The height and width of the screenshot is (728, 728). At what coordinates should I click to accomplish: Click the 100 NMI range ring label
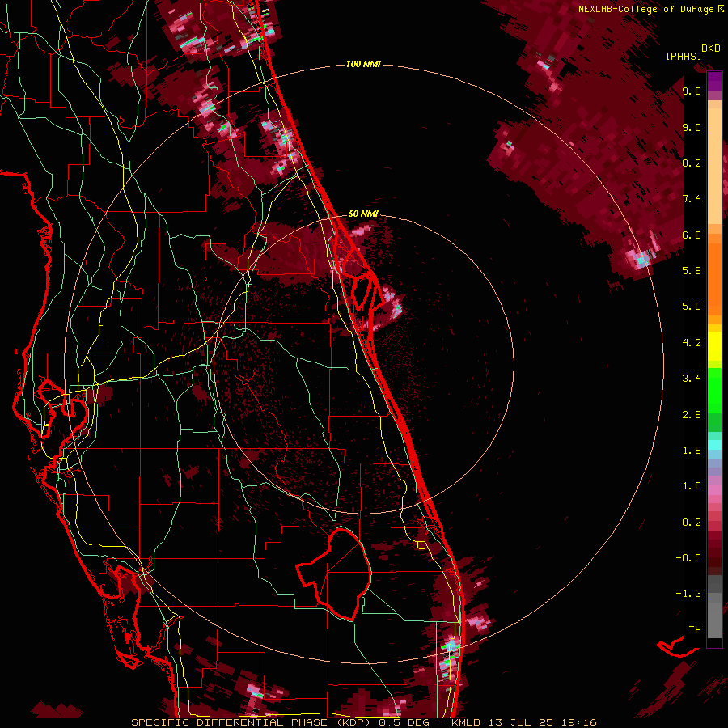(363, 64)
